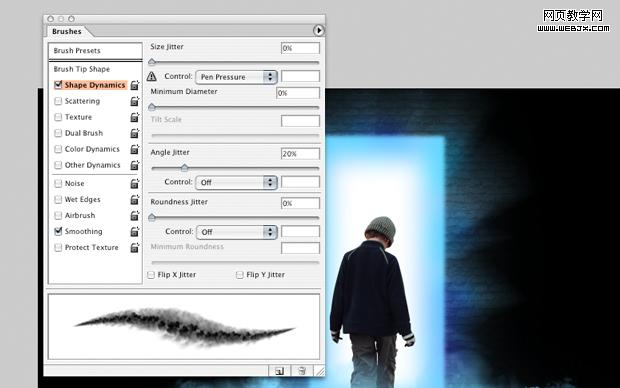Screen dimensions: 620x388
Task: Click the Scattering label
Action: (x=82, y=101)
